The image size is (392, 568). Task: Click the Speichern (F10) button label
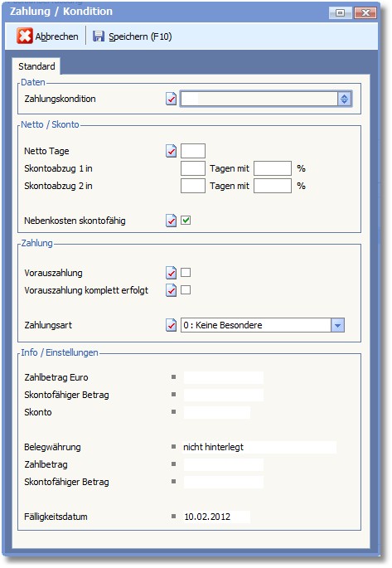pos(140,36)
